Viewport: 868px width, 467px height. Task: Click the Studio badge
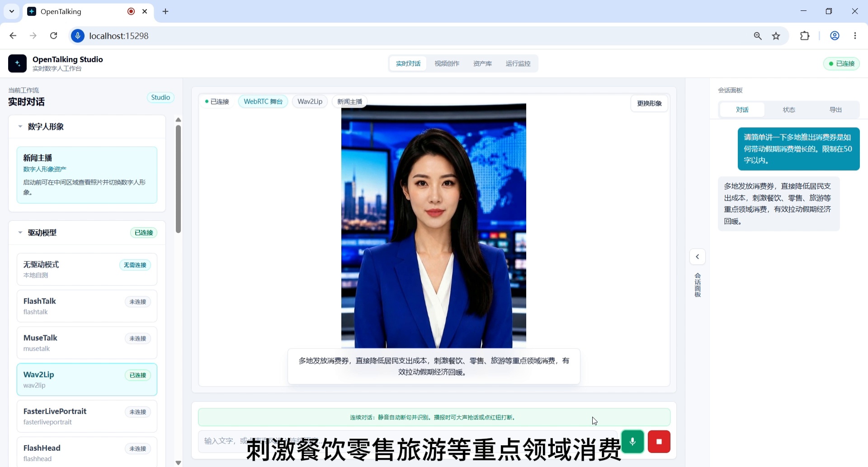tap(160, 97)
